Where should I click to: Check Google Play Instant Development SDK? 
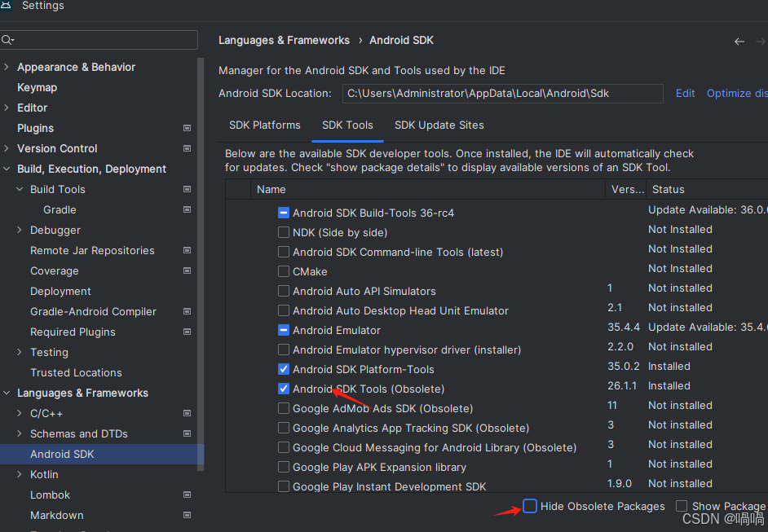pyautogui.click(x=284, y=486)
